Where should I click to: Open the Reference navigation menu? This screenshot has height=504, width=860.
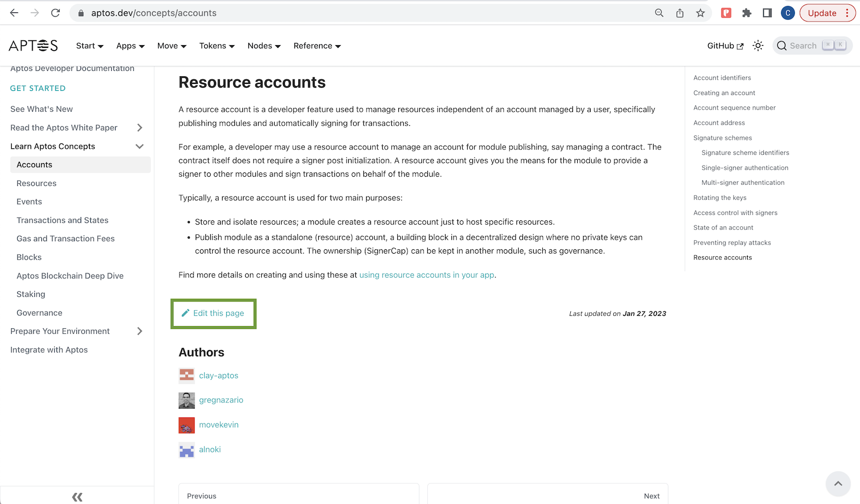(x=317, y=46)
